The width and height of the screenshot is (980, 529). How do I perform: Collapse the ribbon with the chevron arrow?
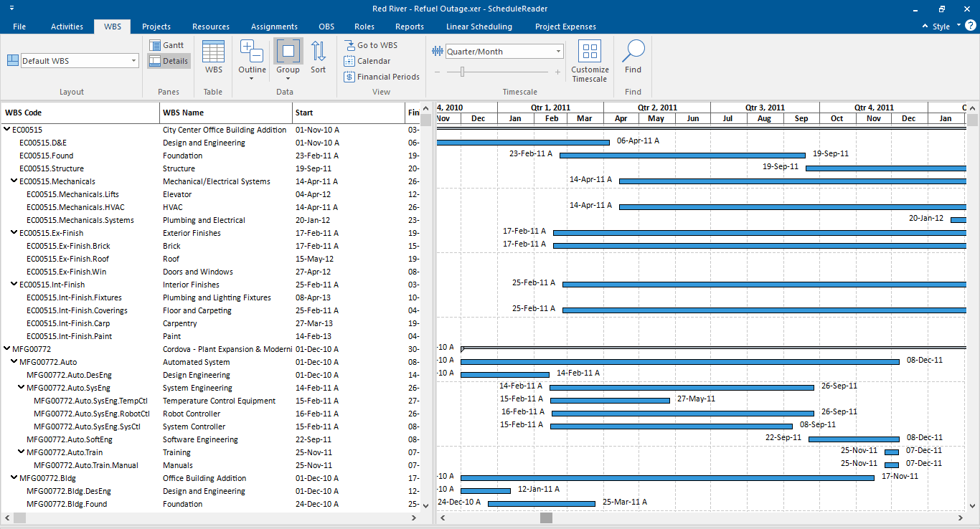tap(924, 25)
